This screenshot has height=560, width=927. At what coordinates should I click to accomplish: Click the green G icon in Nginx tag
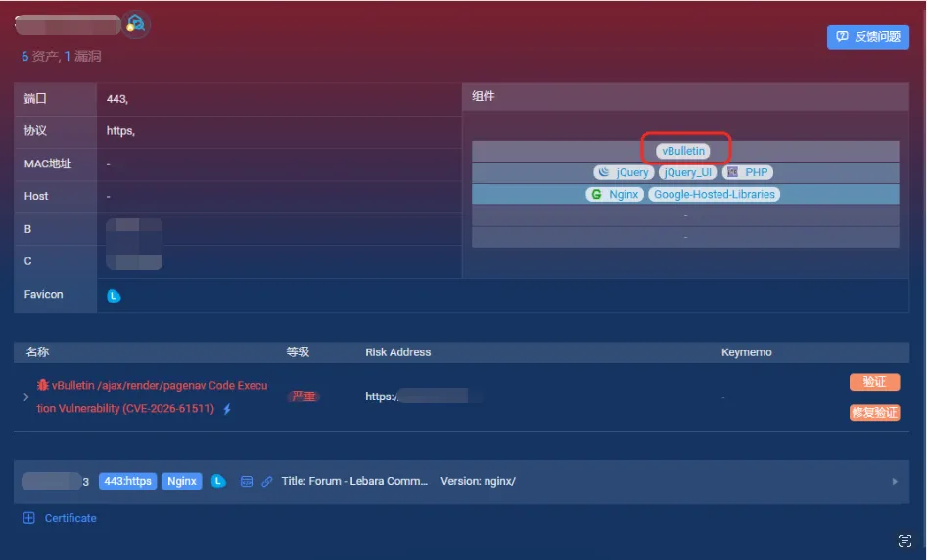tap(596, 194)
